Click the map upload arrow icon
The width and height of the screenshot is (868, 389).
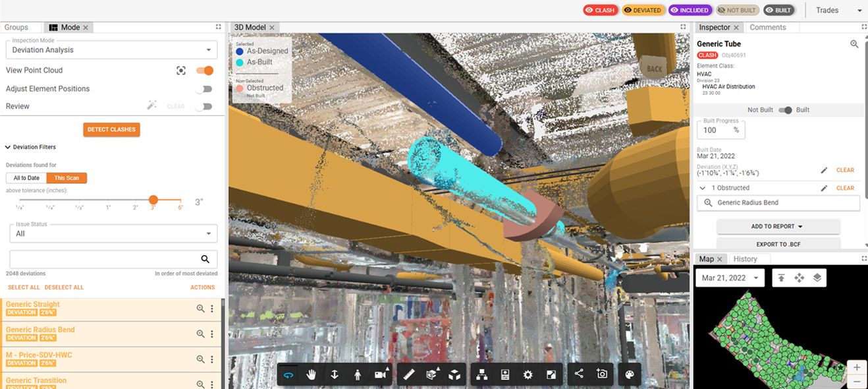tap(781, 278)
